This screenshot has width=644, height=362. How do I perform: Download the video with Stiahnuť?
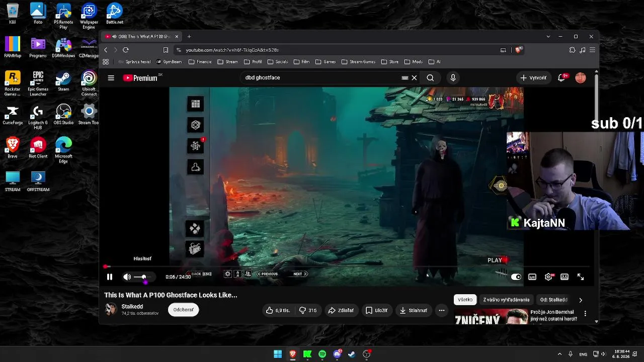pyautogui.click(x=414, y=310)
